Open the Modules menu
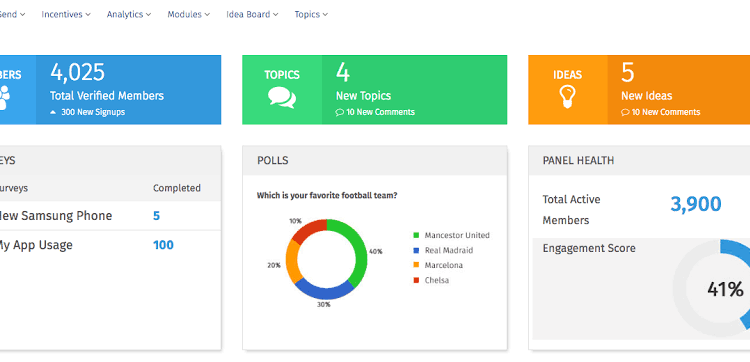Screen dimensions: 750x362 [x=188, y=14]
